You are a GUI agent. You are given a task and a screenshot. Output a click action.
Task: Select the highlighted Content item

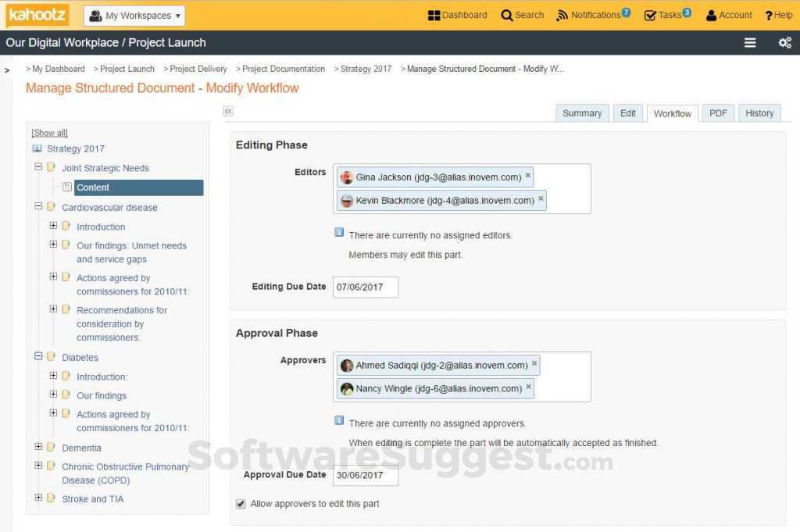point(139,187)
